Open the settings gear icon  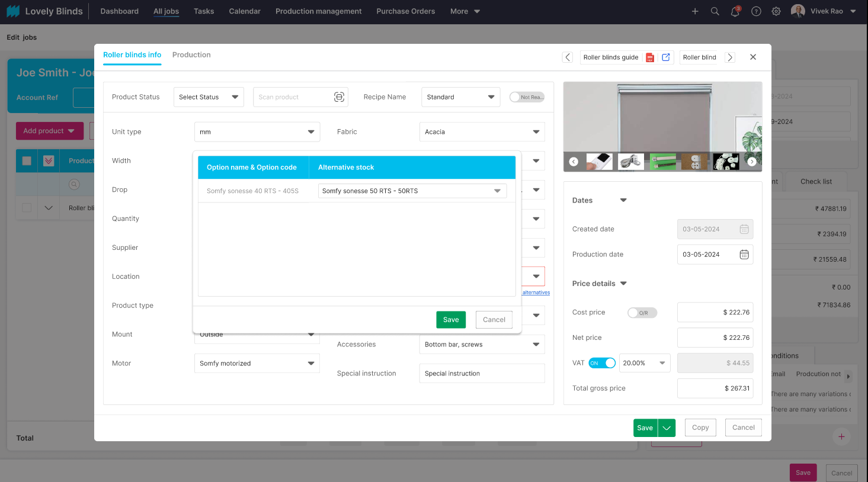[x=776, y=11]
